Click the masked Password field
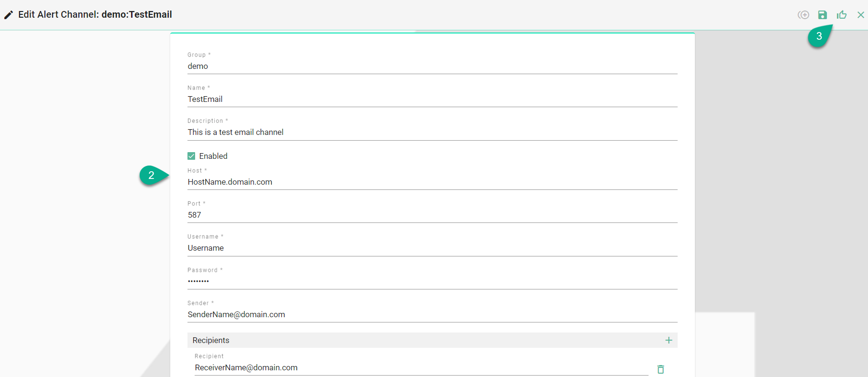Image resolution: width=868 pixels, height=377 pixels. tap(432, 281)
